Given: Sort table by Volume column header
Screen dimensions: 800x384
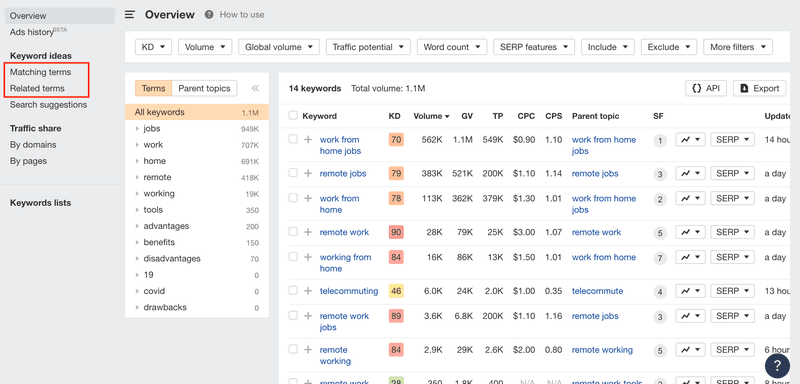Looking at the screenshot, I should pyautogui.click(x=431, y=116).
